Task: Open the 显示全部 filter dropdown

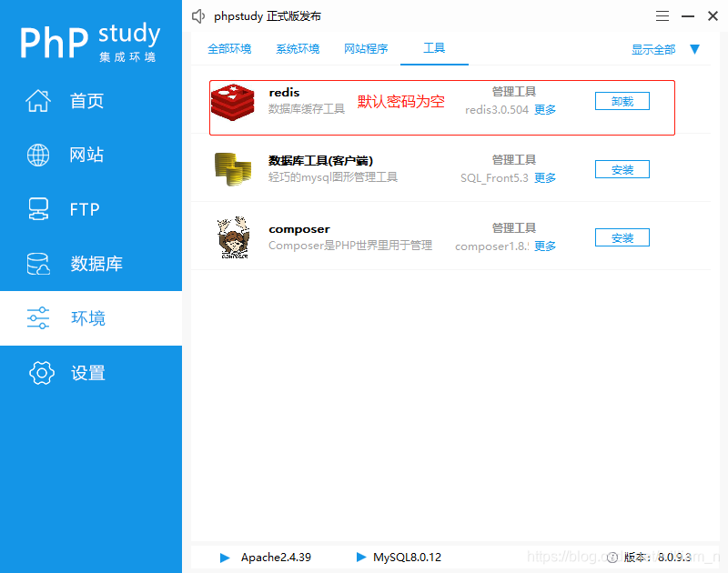Action: [x=653, y=50]
